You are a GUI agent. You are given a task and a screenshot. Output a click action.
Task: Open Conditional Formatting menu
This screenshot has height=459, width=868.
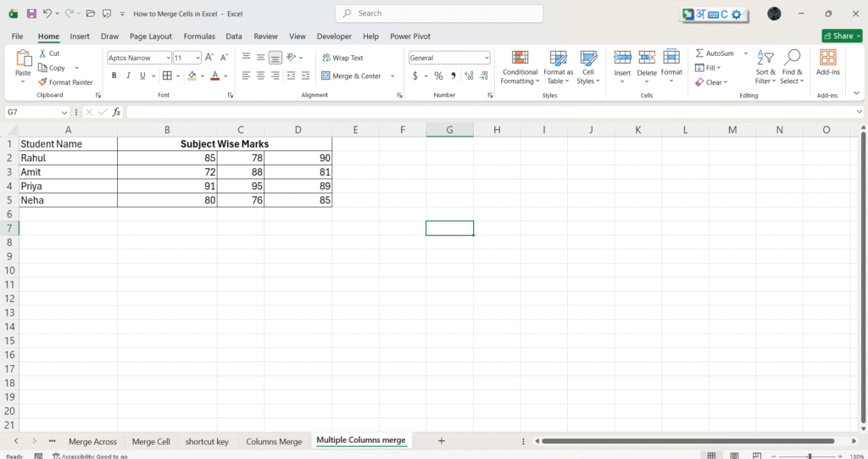pos(520,67)
